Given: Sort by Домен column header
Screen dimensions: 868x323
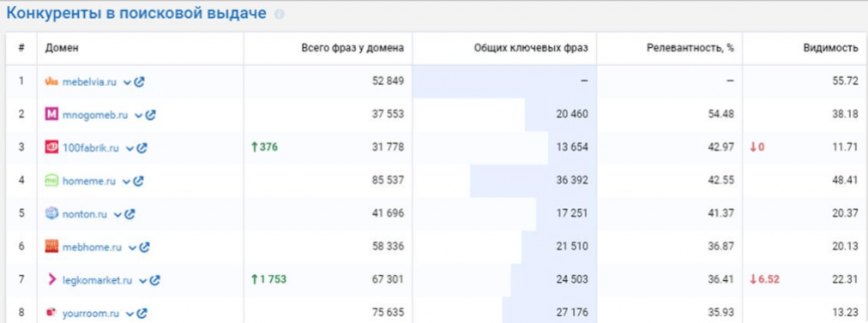Looking at the screenshot, I should (62, 48).
